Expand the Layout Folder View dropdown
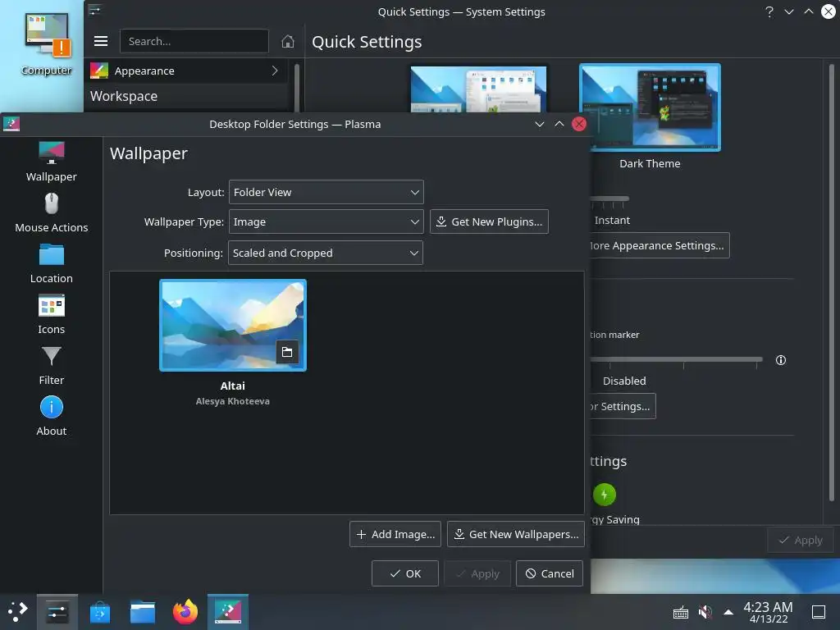This screenshot has height=630, width=840. pos(326,192)
